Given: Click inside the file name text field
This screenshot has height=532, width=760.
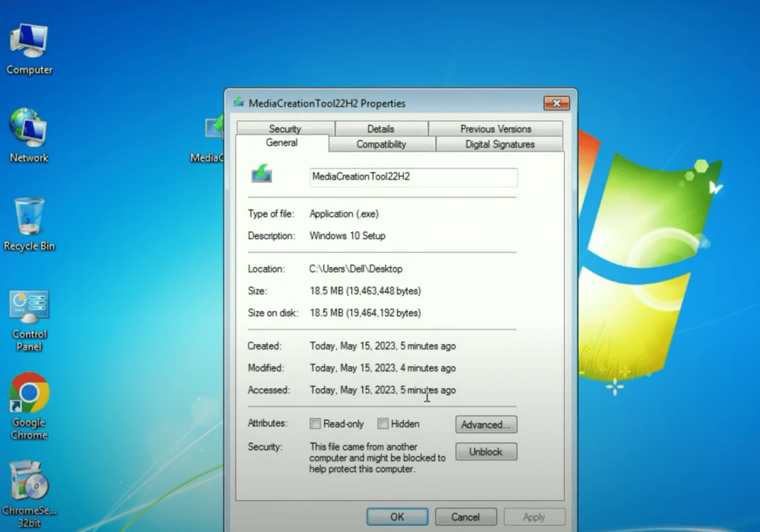Looking at the screenshot, I should coord(413,178).
